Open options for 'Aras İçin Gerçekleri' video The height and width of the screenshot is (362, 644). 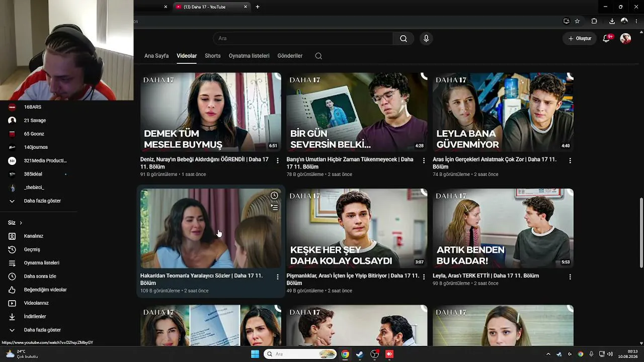(570, 160)
